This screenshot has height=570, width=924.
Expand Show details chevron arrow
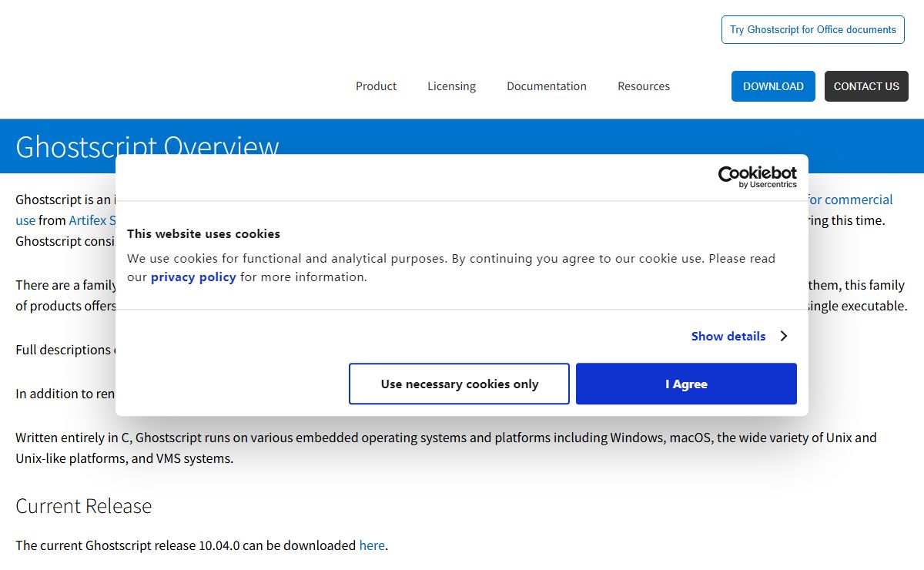[x=783, y=336]
